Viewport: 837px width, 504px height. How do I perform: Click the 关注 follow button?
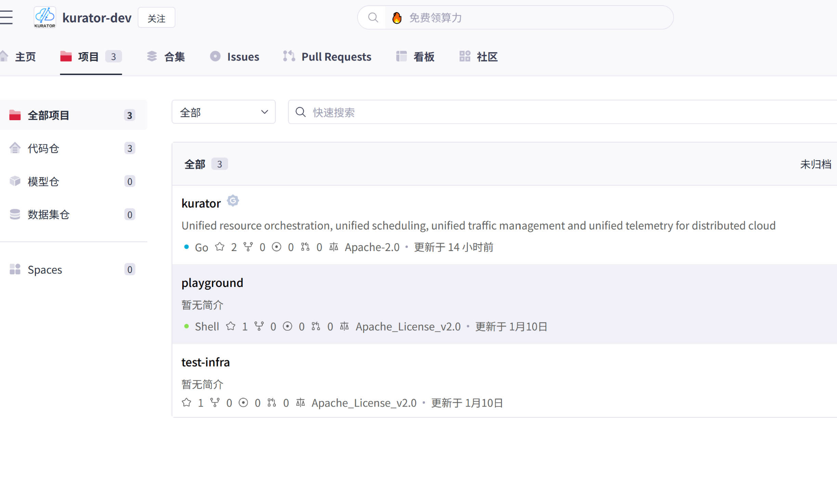157,18
